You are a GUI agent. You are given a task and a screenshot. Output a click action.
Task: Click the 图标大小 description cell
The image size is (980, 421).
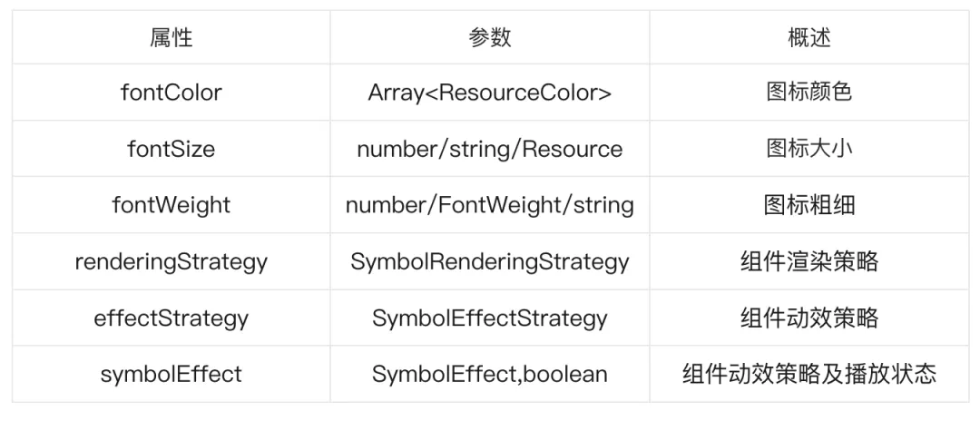809,149
